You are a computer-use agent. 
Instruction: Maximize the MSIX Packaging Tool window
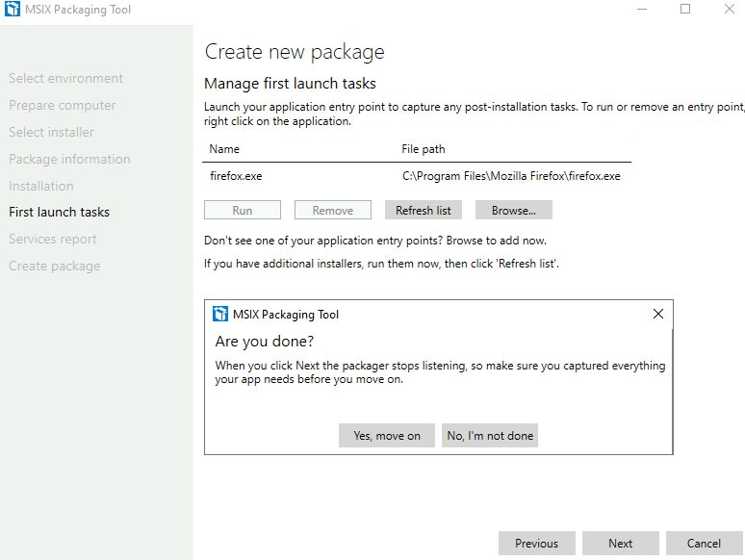(685, 9)
